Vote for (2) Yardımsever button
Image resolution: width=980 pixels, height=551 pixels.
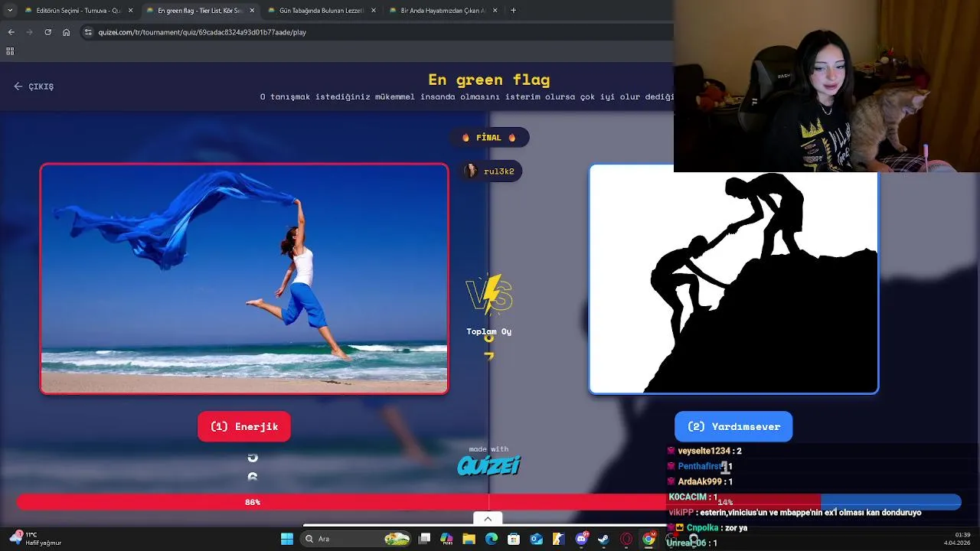click(x=733, y=426)
